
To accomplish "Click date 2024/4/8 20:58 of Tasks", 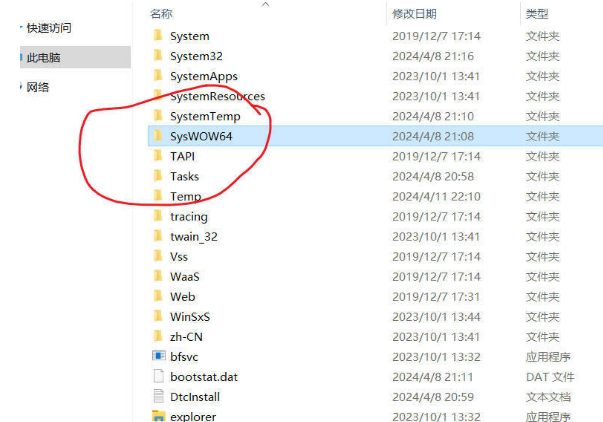I will click(x=433, y=177).
